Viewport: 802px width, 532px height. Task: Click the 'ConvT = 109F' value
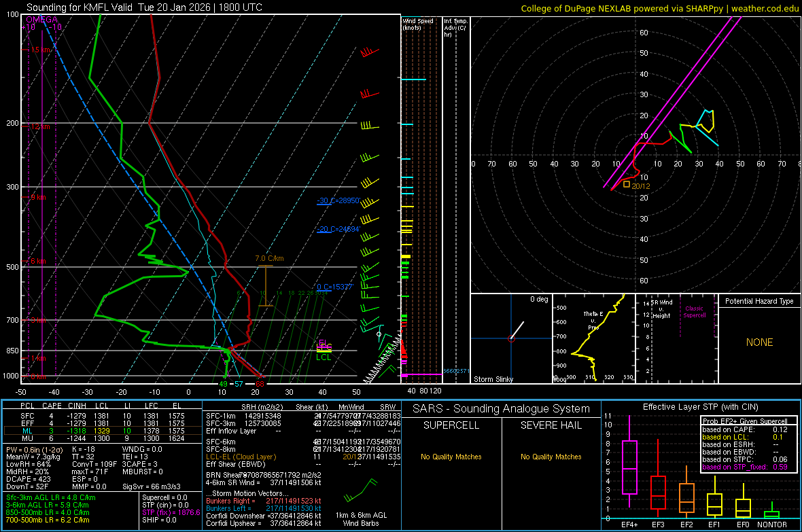click(x=94, y=464)
